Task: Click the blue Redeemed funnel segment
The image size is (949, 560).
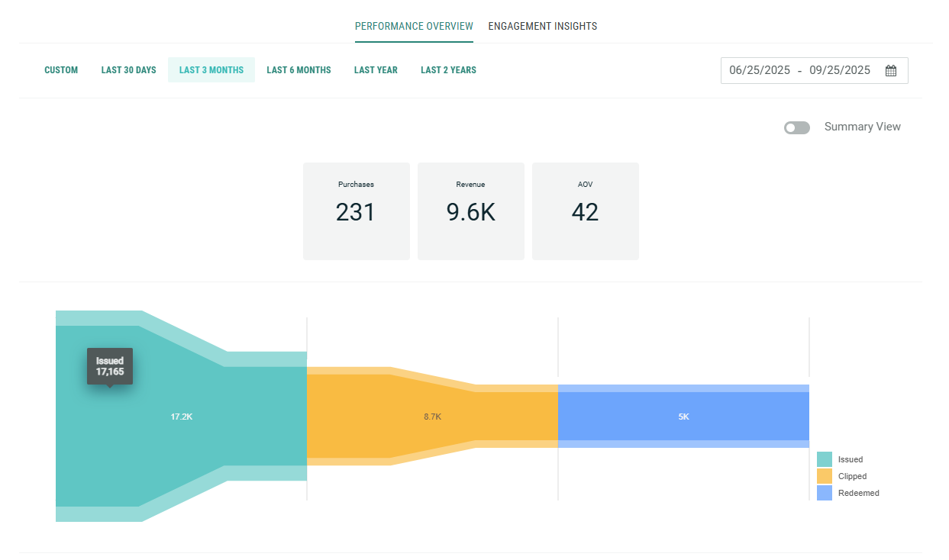Action: [x=683, y=417]
